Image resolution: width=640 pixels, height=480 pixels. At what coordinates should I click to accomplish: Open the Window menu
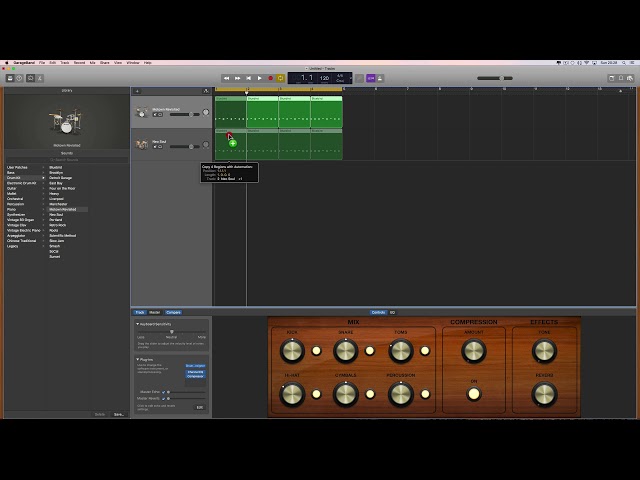(x=133, y=63)
